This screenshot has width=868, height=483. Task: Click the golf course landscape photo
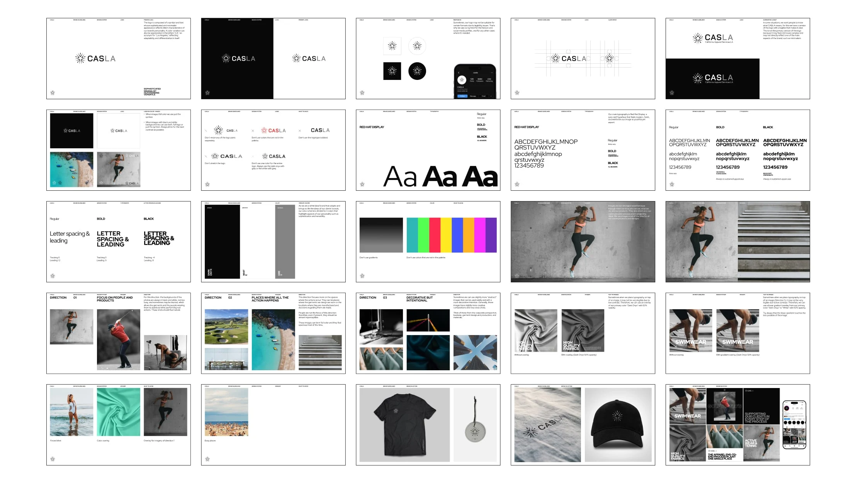(x=226, y=327)
